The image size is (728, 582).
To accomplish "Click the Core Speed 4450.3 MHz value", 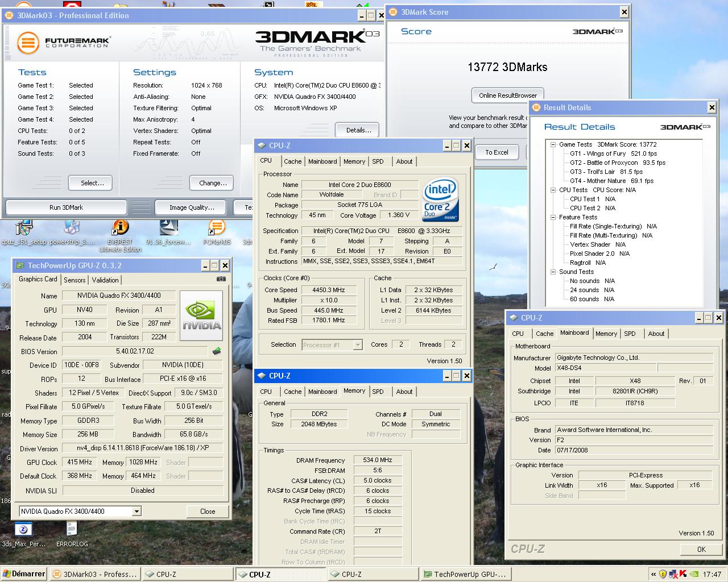I will pyautogui.click(x=328, y=290).
